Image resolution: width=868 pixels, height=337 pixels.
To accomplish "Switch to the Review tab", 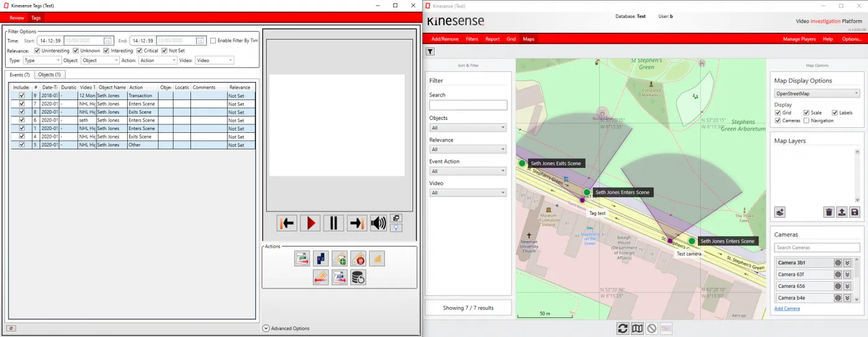I will coord(17,18).
